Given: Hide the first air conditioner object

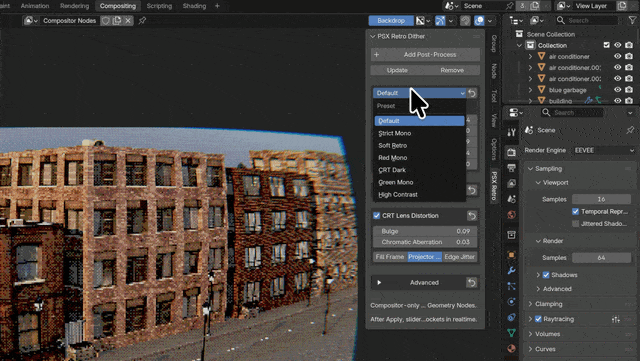Looking at the screenshot, I should (x=618, y=56).
